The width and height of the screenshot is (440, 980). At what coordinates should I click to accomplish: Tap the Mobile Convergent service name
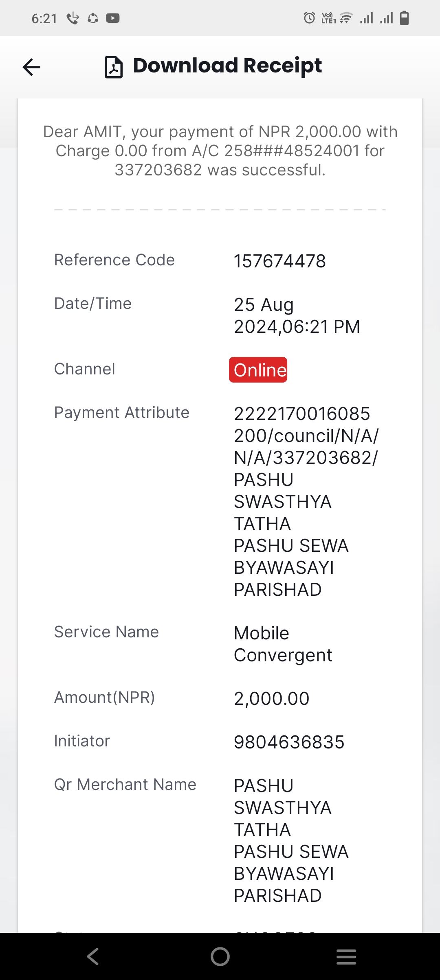(283, 644)
